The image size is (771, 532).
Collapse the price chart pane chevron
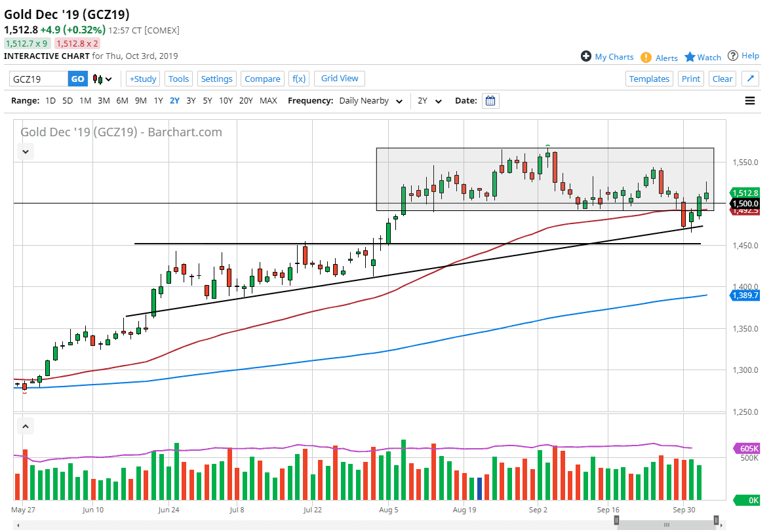[26, 152]
